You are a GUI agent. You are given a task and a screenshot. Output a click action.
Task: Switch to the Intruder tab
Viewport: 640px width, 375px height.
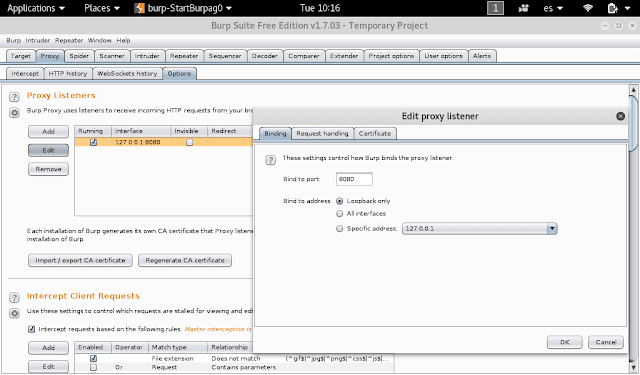(147, 56)
